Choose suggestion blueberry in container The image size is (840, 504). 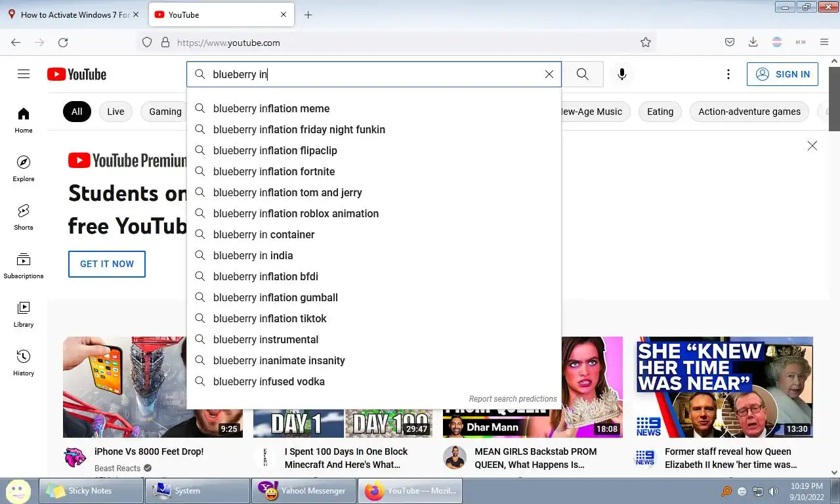pos(374,234)
